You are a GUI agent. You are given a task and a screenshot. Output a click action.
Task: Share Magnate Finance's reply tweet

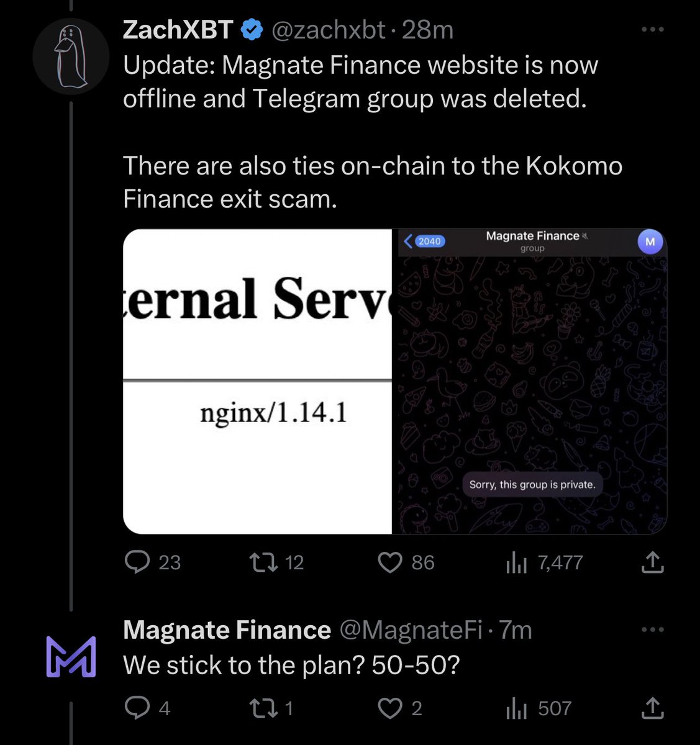[x=652, y=708]
